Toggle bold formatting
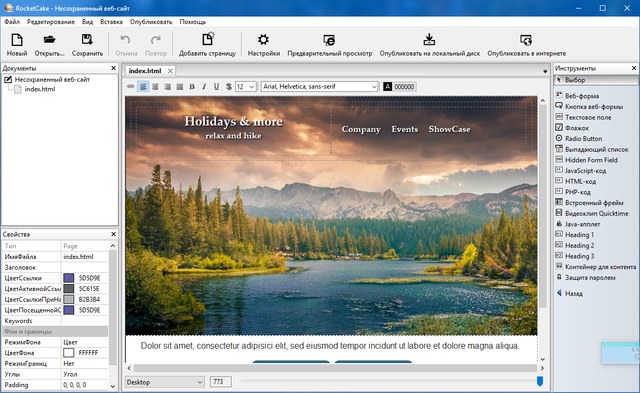Viewport: 640px width, 393px height. 192,87
